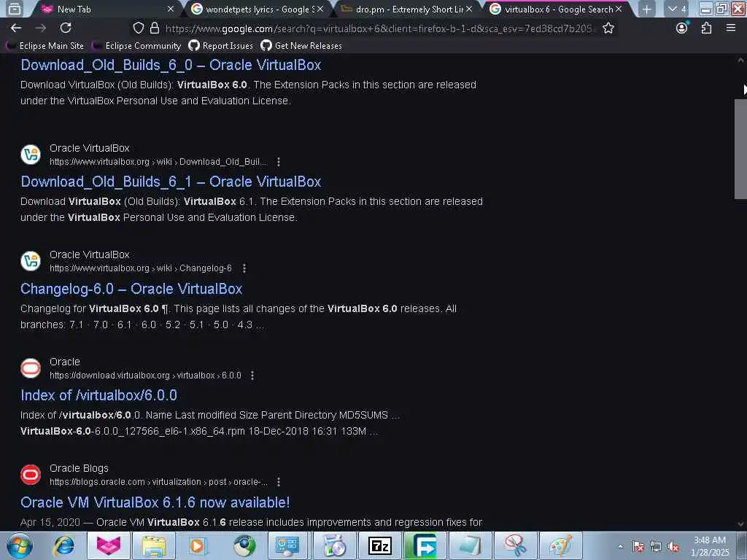Open the Windows Start orb

click(20, 545)
